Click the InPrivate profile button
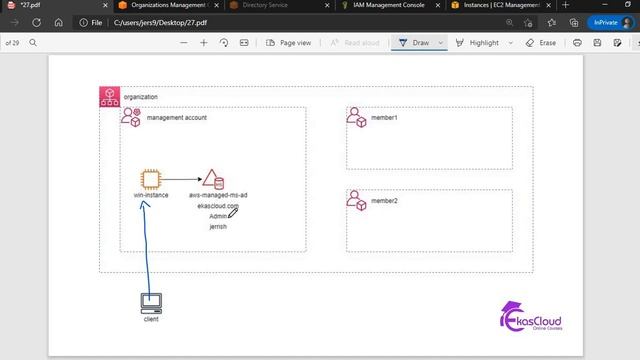Screen dimensions: 640x360 [611, 23]
